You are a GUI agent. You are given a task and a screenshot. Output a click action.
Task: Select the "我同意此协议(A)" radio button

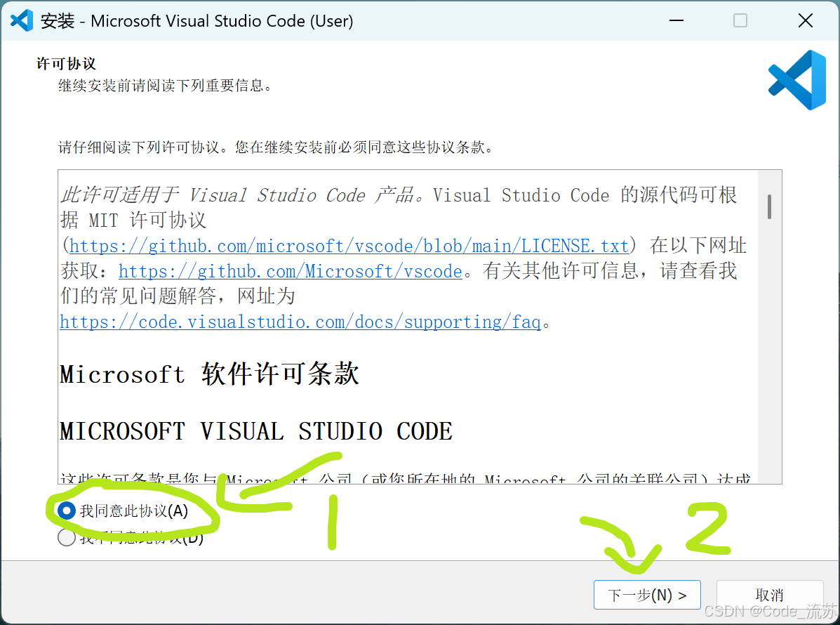pyautogui.click(x=67, y=511)
